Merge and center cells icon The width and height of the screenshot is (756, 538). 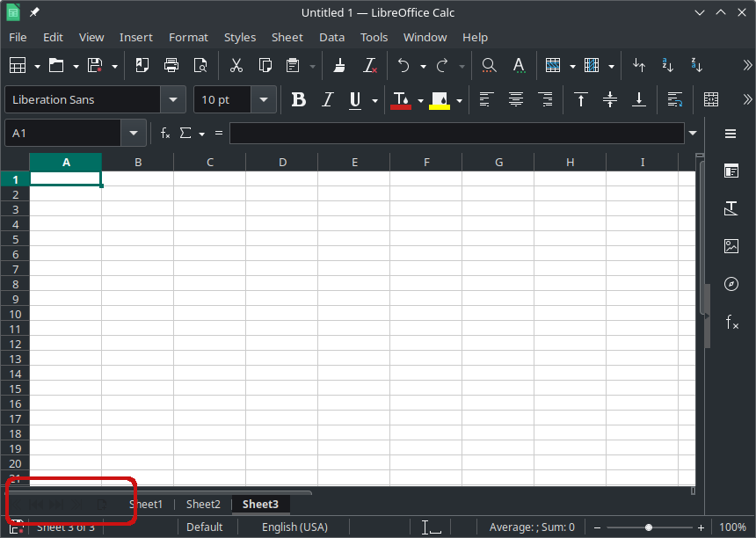711,100
